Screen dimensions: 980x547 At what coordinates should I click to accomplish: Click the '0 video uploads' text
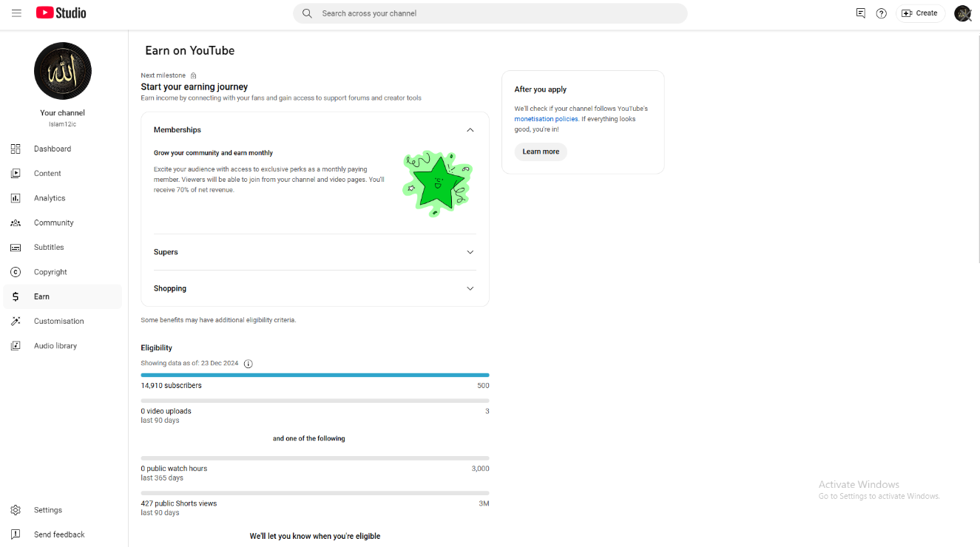[166, 411]
